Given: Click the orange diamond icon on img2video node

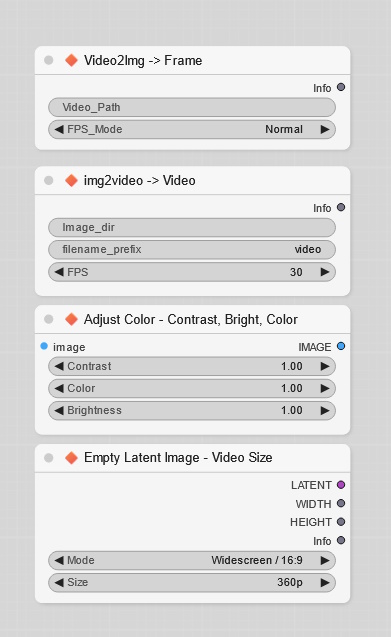Looking at the screenshot, I should [x=71, y=180].
